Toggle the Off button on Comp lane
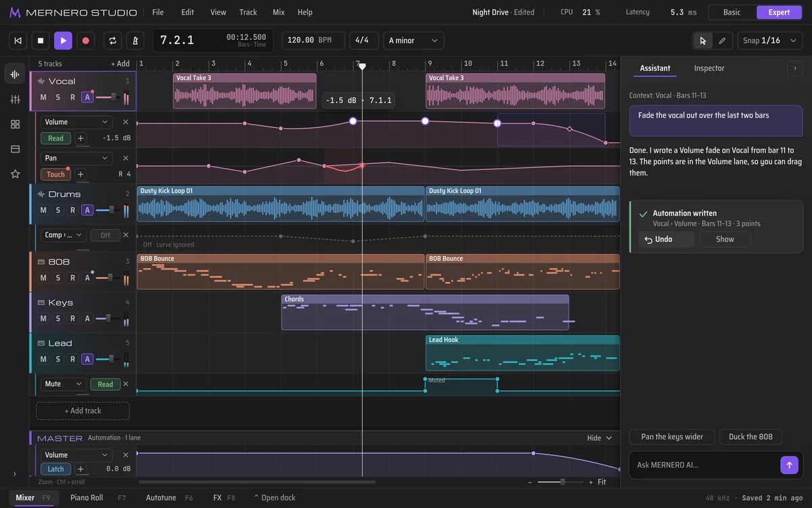This screenshot has width=812, height=508. (105, 235)
